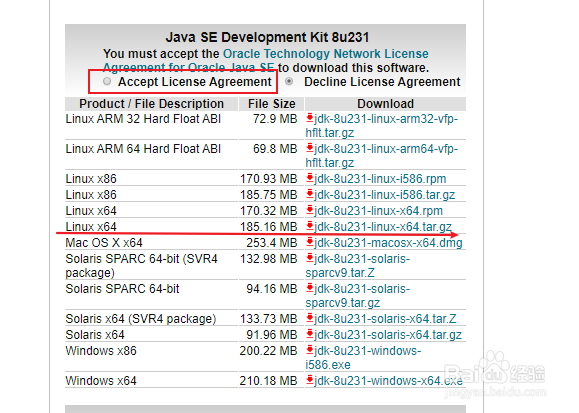Click the 'Download' column header

[386, 104]
